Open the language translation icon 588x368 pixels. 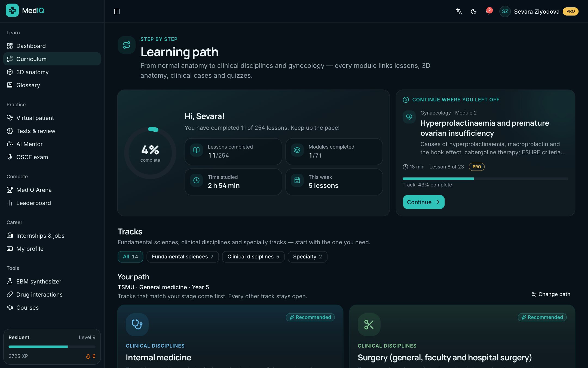pos(459,11)
